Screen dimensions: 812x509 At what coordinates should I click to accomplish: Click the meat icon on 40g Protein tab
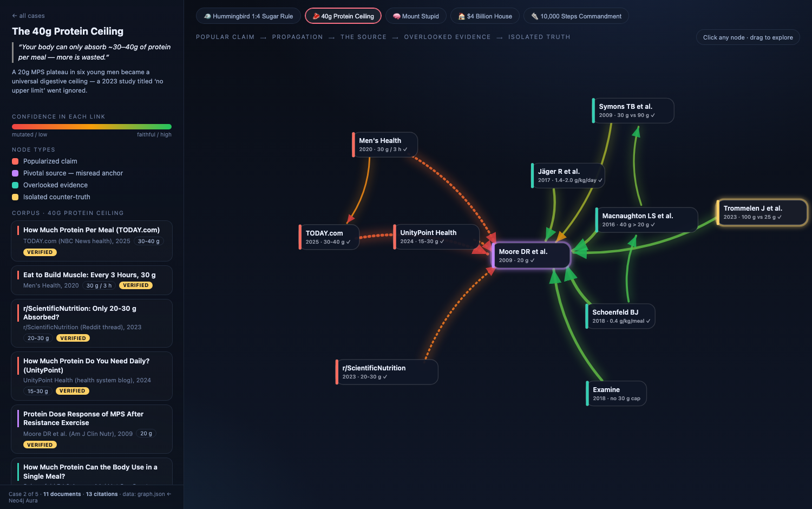tap(316, 16)
